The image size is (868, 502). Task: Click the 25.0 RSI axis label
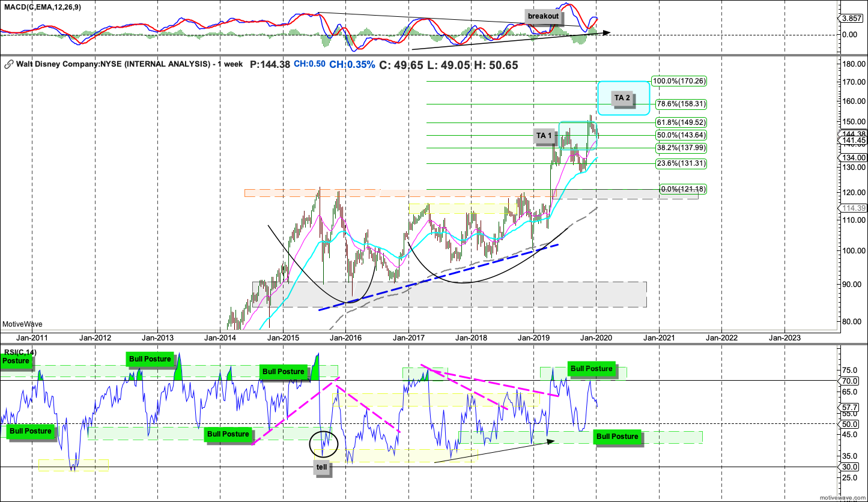coord(851,478)
